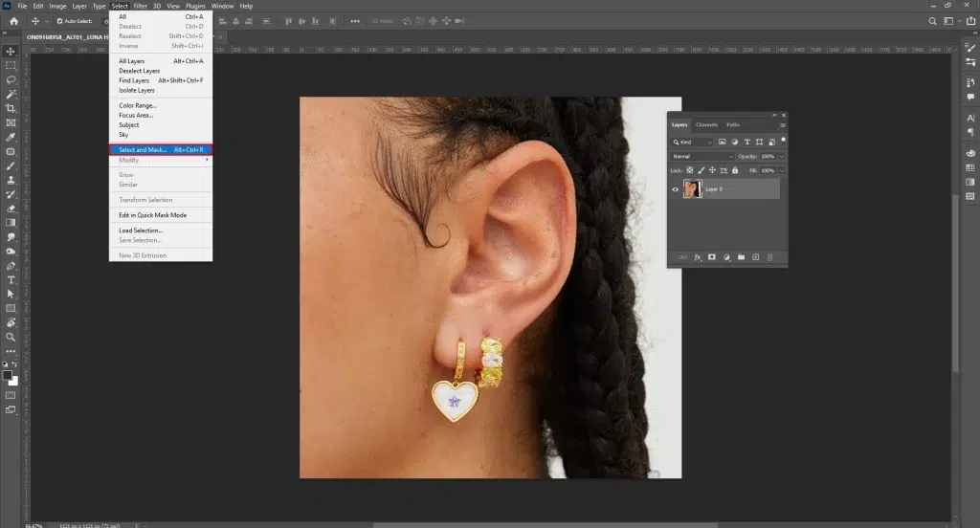Click the Search icon at top right
Image resolution: width=980 pixels, height=528 pixels.
[x=932, y=21]
